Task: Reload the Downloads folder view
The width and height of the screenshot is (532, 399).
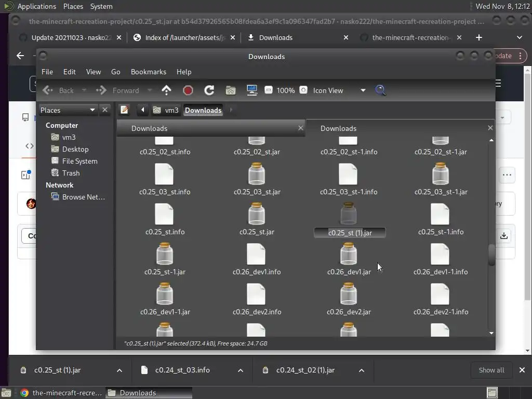Action: (x=209, y=90)
